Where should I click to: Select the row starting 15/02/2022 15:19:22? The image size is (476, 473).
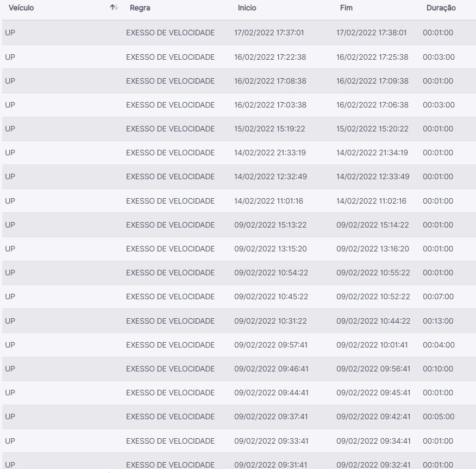pyautogui.click(x=270, y=129)
